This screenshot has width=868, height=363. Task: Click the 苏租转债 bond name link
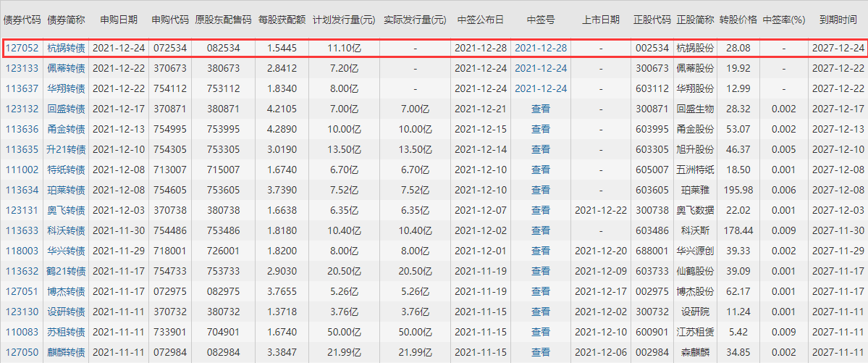click(66, 332)
